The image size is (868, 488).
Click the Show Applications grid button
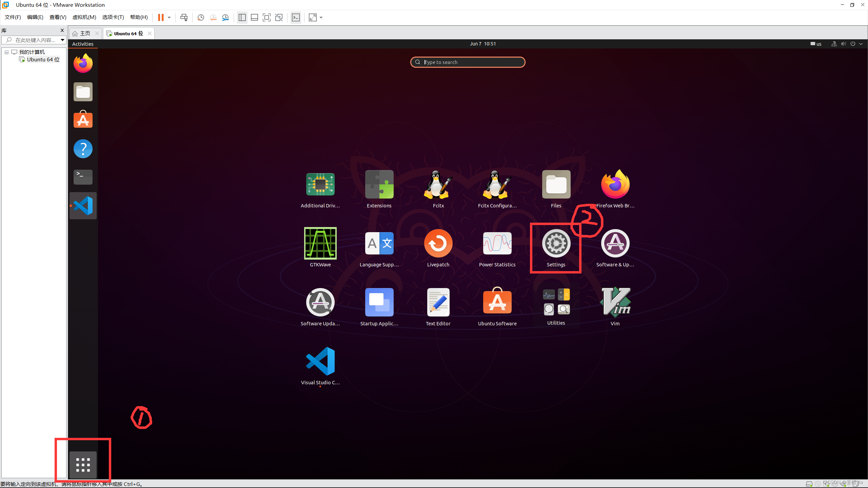tap(83, 465)
